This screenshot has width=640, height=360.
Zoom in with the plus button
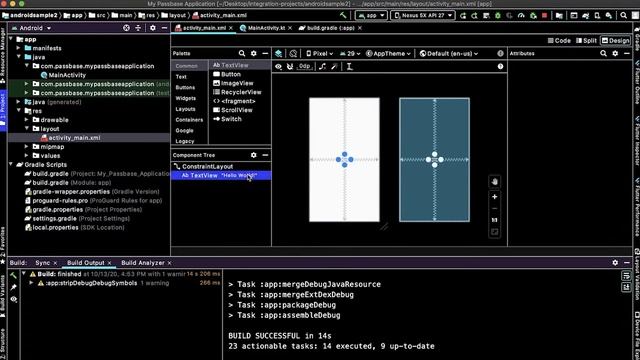pyautogui.click(x=495, y=197)
